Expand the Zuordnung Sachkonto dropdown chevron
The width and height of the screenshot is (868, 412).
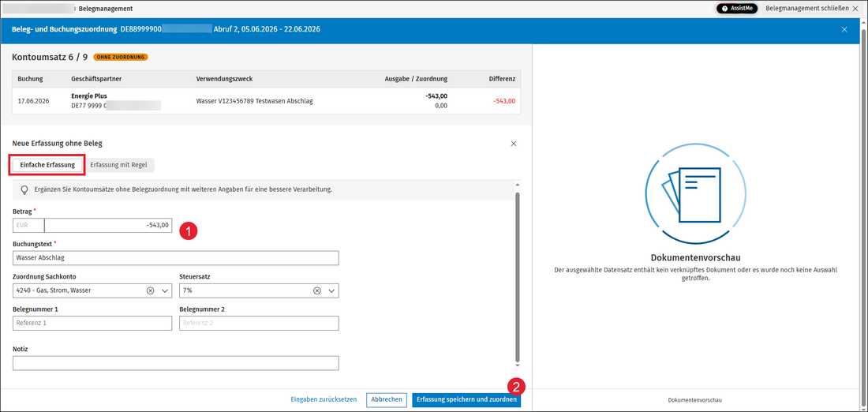(x=164, y=290)
